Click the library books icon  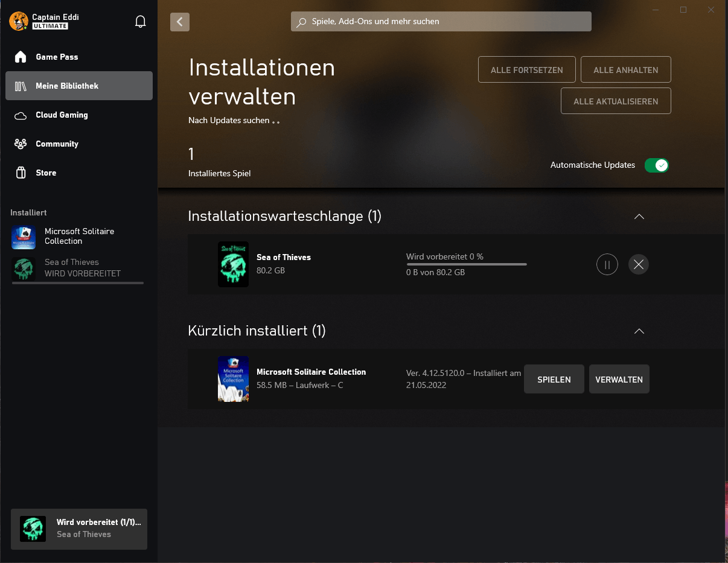point(21,86)
